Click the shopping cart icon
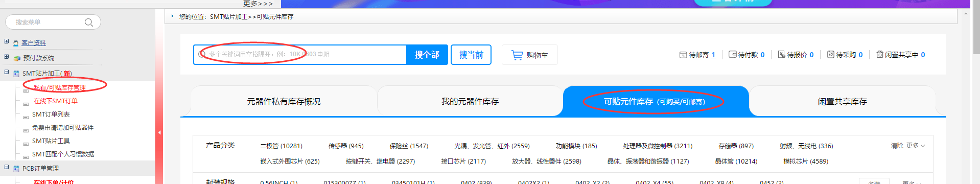Screen dimensions: 980x184 pyautogui.click(x=517, y=55)
